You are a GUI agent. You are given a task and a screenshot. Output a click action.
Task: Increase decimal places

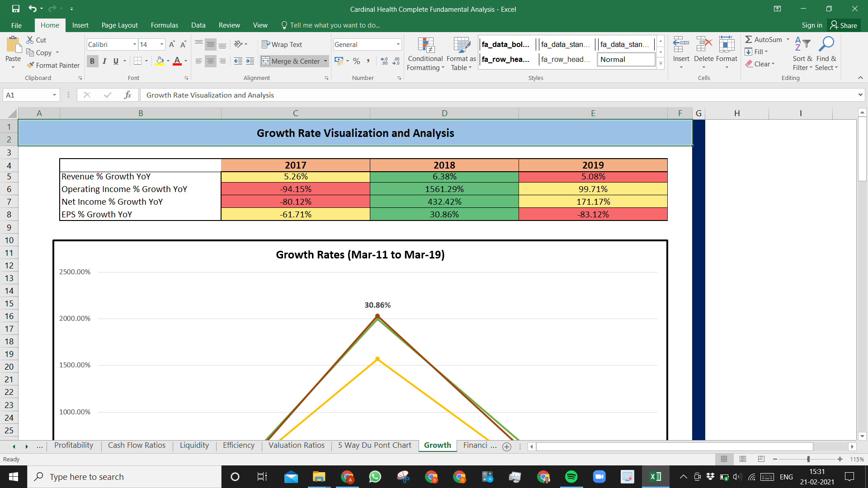coord(384,61)
